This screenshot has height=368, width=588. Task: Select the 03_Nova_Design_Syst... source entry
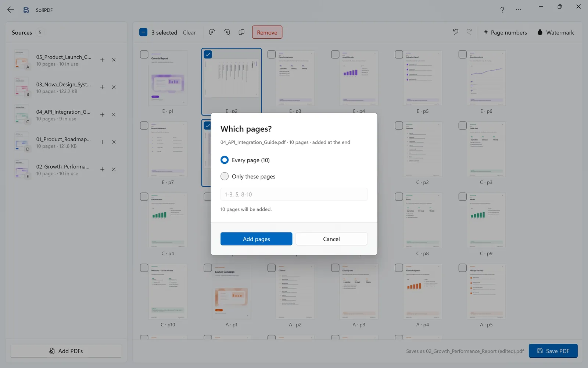point(66,87)
